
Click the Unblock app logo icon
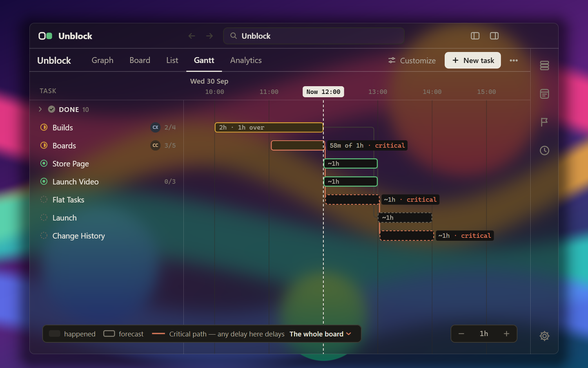click(45, 36)
